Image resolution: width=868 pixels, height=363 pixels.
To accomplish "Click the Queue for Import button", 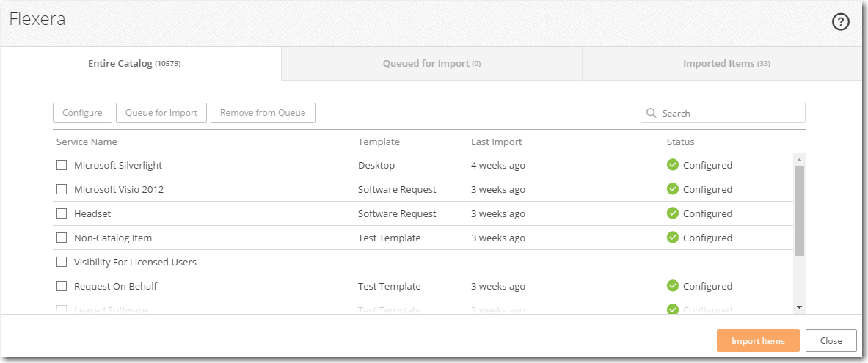I will tap(161, 113).
